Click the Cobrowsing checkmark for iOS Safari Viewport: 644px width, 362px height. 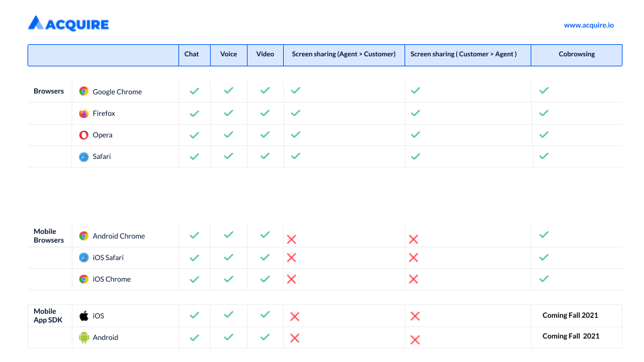pyautogui.click(x=544, y=257)
